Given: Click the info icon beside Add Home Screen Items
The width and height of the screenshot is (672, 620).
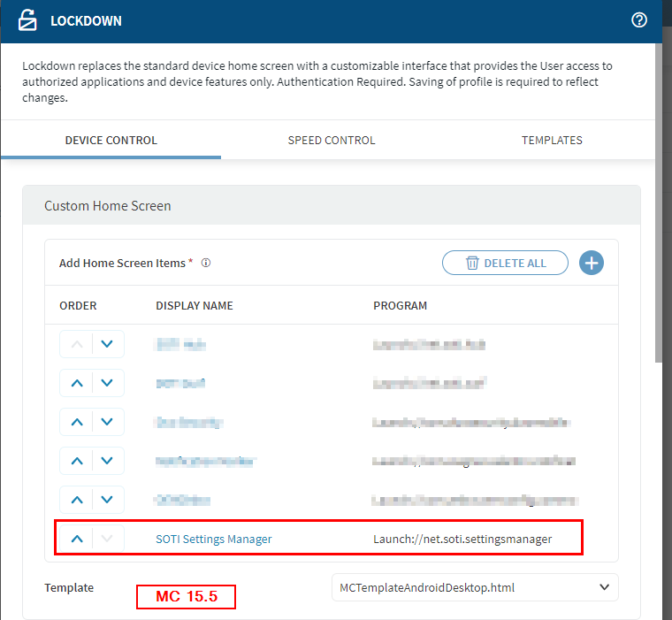Looking at the screenshot, I should pos(206,263).
